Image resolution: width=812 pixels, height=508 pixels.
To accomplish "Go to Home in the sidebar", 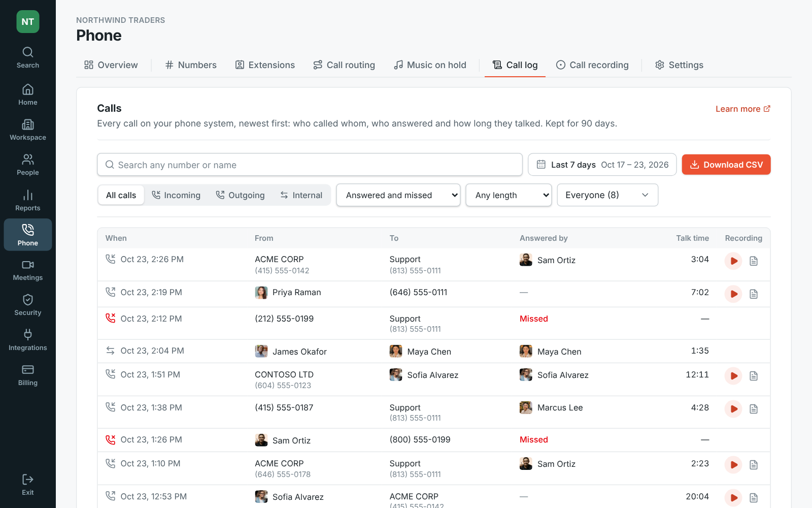I will coord(28,95).
